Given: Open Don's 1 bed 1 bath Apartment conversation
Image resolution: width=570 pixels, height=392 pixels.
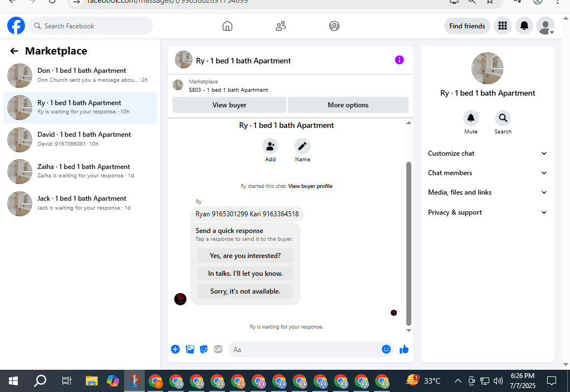Looking at the screenshot, I should coord(80,75).
